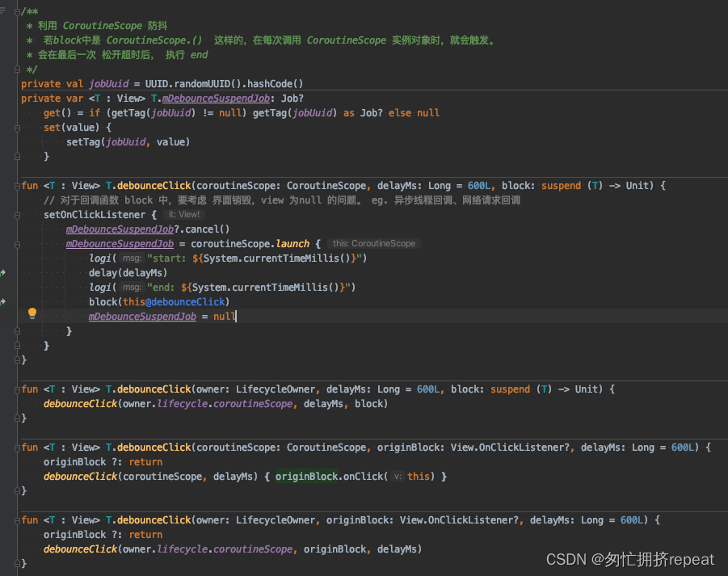Screen dimensions: 728x576
Task: Fold the first debounceClick function with coroutineScope and block
Action: (17, 186)
